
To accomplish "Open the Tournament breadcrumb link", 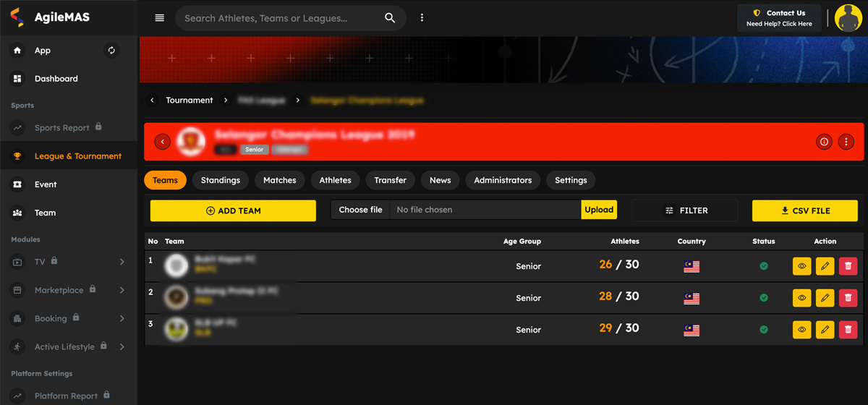I will (190, 101).
